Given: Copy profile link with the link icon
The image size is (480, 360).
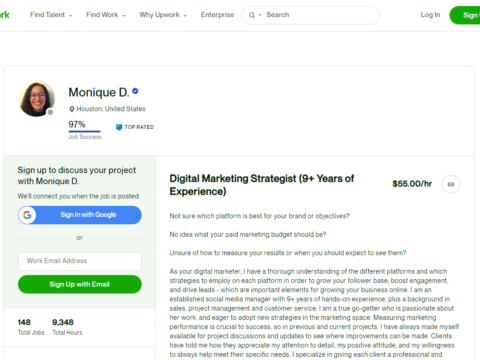Looking at the screenshot, I should [451, 184].
